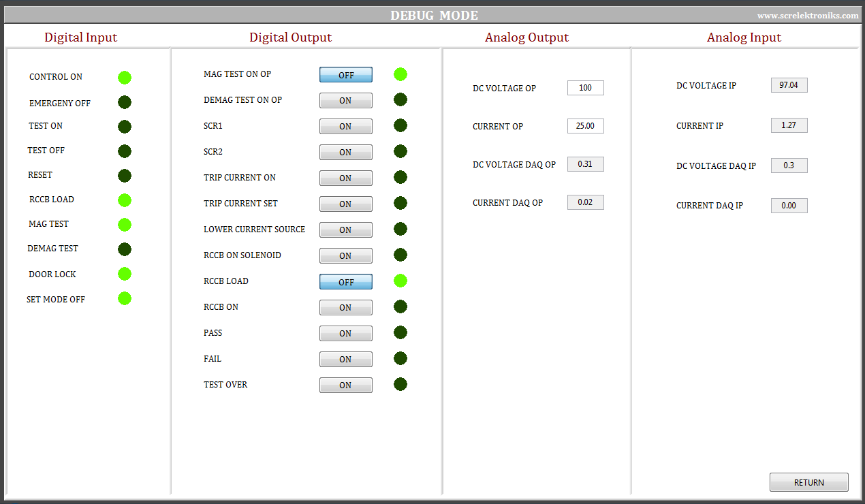This screenshot has height=504, width=865.
Task: Toggle DEMAG TEST ON OP button
Action: (x=346, y=101)
